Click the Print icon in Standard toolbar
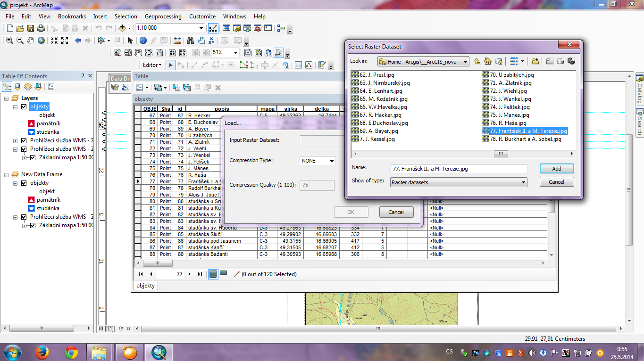This screenshot has width=644, height=361. click(x=40, y=28)
